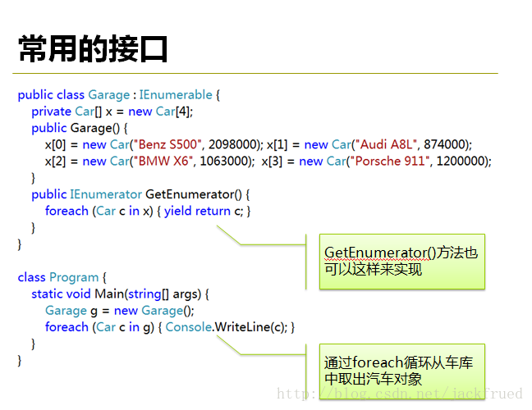
Task: Click the callout "通过foreach循环从车库中取出汽车对象"
Action: [x=402, y=371]
